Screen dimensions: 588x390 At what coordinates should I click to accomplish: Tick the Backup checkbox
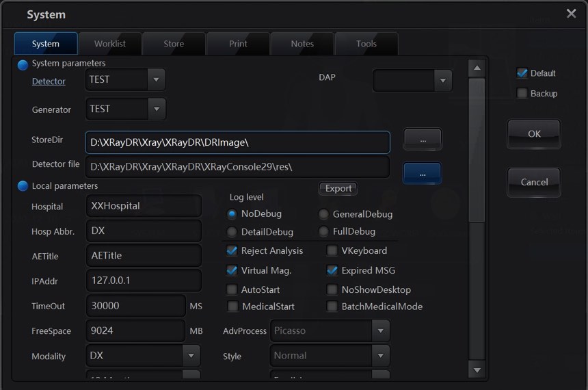pos(522,93)
